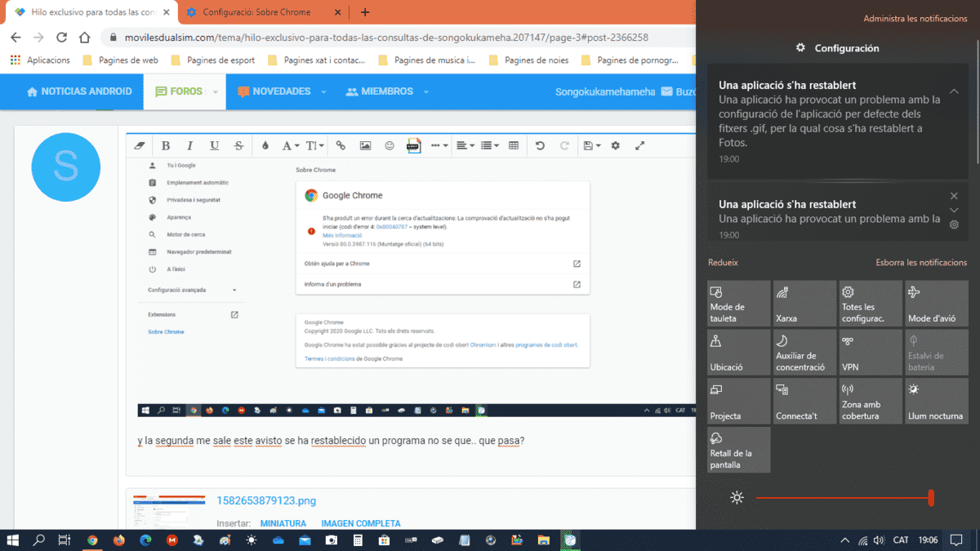This screenshot has width=980, height=551.
Task: Open a new Chrome tab with plus
Action: 365,12
